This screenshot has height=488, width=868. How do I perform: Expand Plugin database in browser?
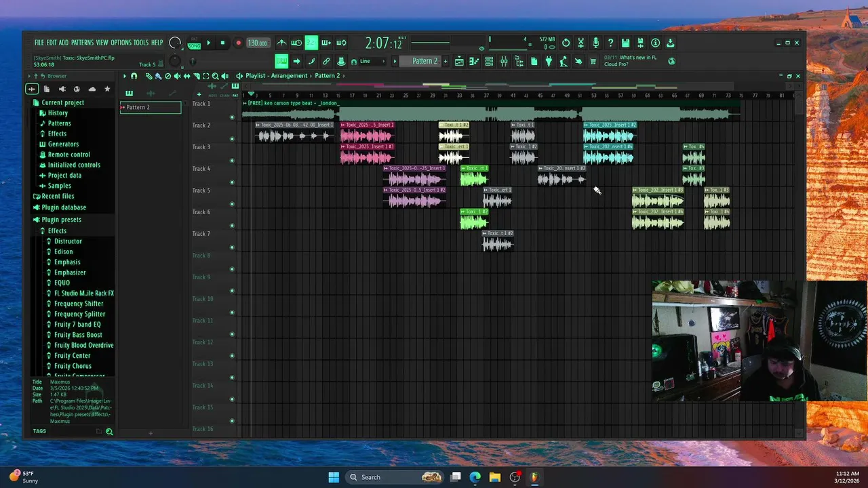pyautogui.click(x=64, y=207)
